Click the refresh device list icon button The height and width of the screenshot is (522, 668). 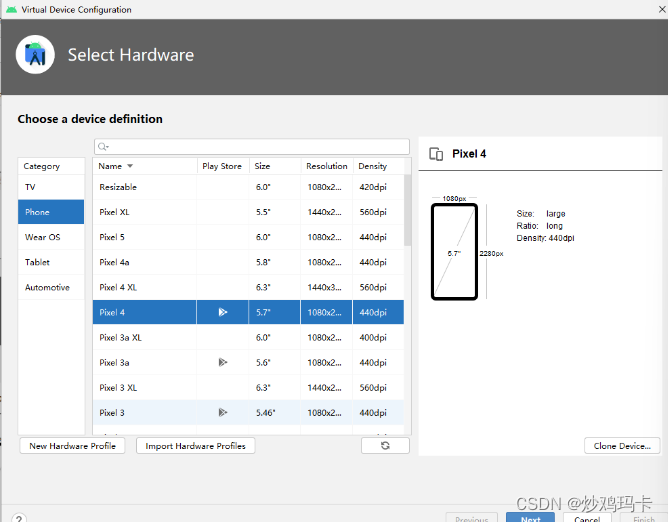coord(385,446)
